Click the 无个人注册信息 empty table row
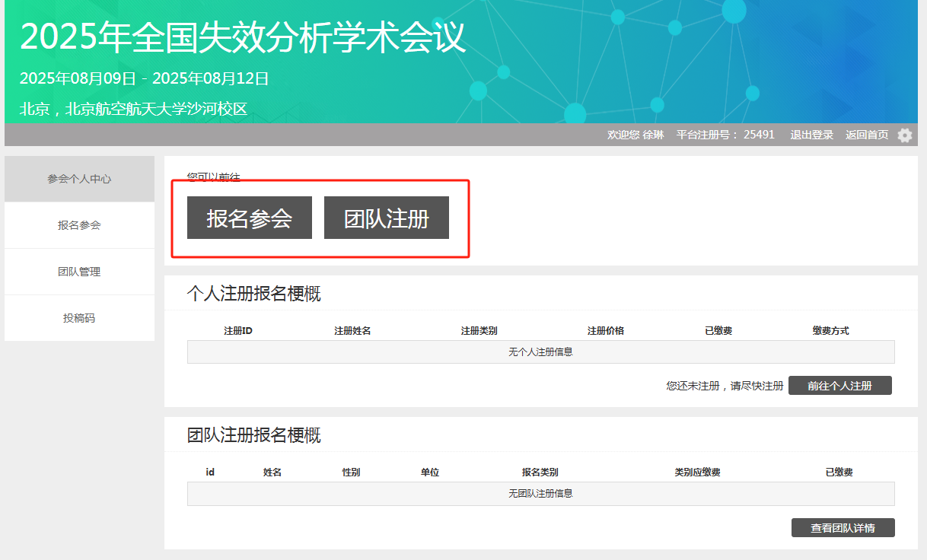 tap(540, 352)
